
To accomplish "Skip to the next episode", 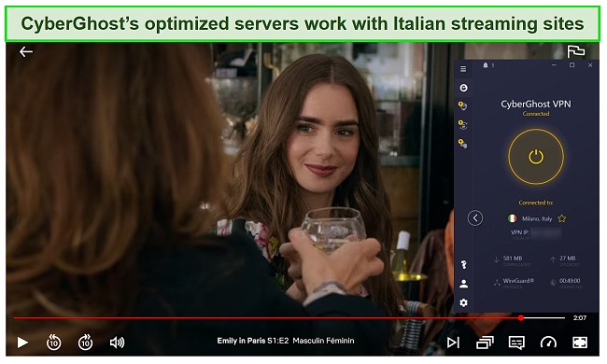I will [x=453, y=343].
